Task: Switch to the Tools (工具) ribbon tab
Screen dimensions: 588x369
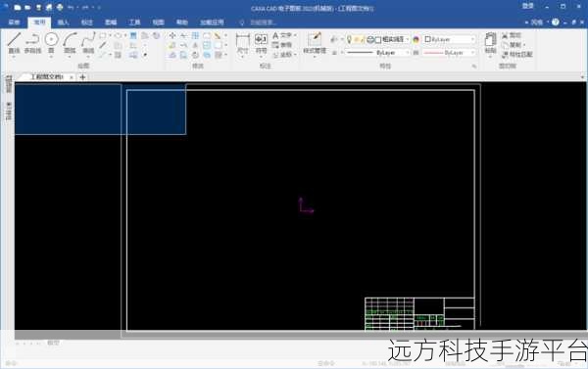Action: (x=134, y=23)
